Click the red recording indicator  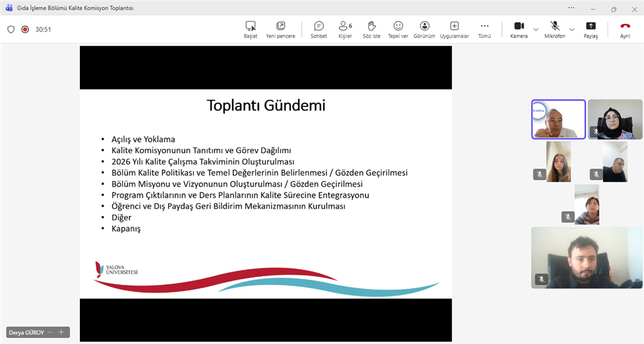pyautogui.click(x=25, y=29)
